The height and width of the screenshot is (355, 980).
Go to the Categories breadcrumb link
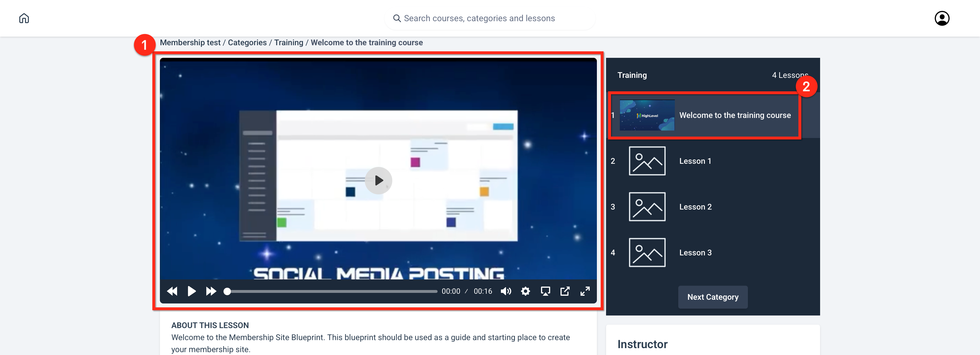pos(247,43)
